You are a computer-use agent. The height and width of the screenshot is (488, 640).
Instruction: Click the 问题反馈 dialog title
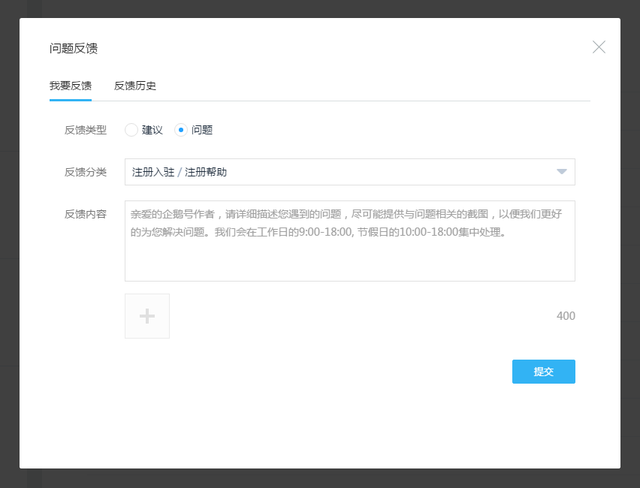(x=73, y=48)
